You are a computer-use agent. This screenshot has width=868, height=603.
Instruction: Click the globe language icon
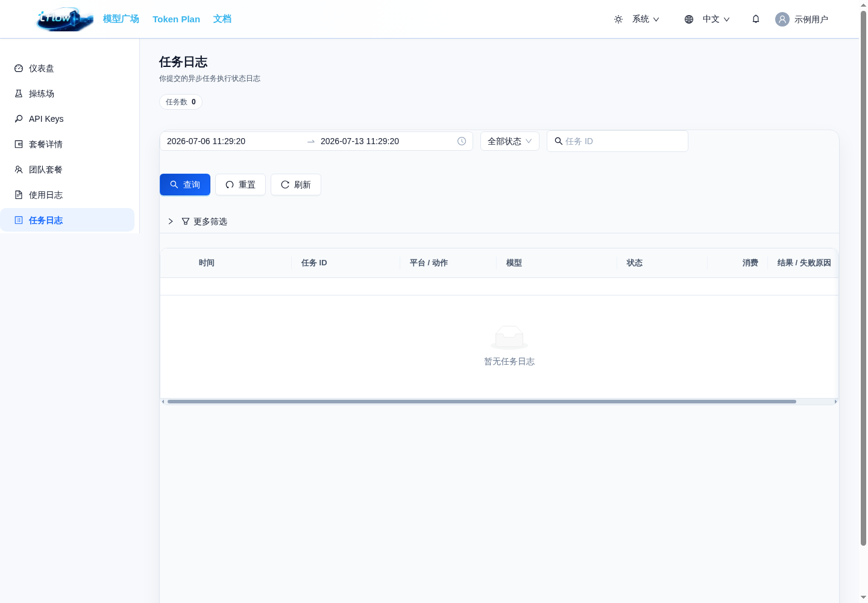(689, 19)
